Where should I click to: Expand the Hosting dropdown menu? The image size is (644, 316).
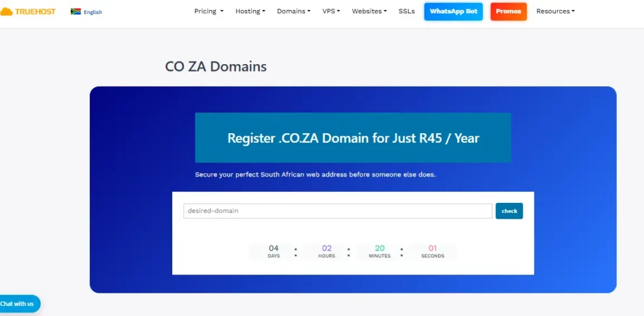(x=250, y=11)
